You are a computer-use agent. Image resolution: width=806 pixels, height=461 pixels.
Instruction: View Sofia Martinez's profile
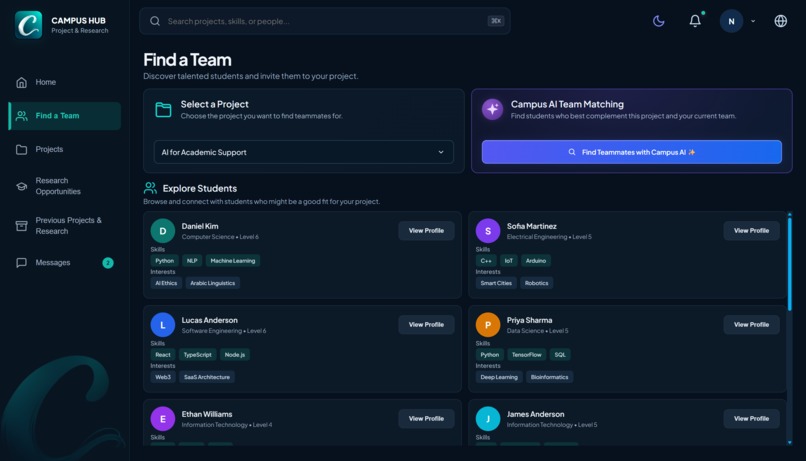pos(751,231)
